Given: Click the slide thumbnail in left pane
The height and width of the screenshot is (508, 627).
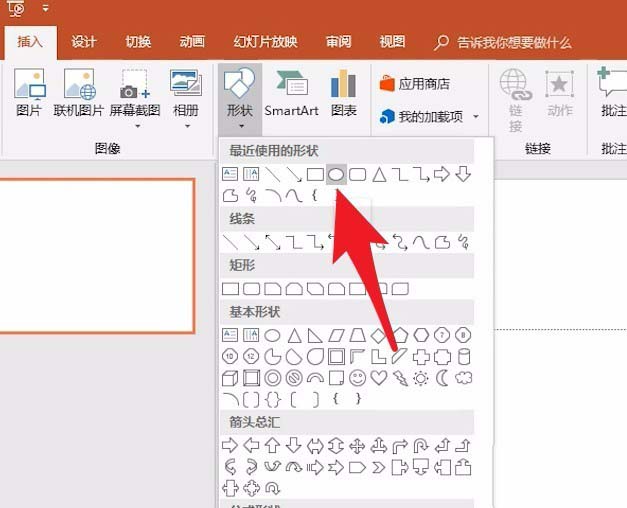Looking at the screenshot, I should [x=97, y=256].
